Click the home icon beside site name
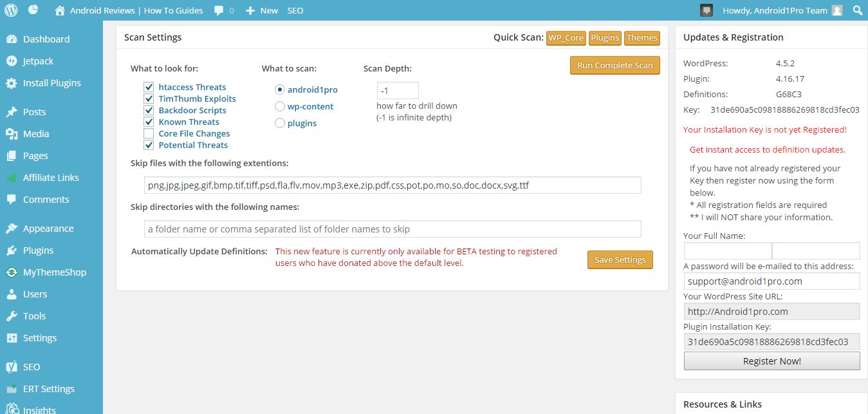The height and width of the screenshot is (414, 868). tap(60, 10)
